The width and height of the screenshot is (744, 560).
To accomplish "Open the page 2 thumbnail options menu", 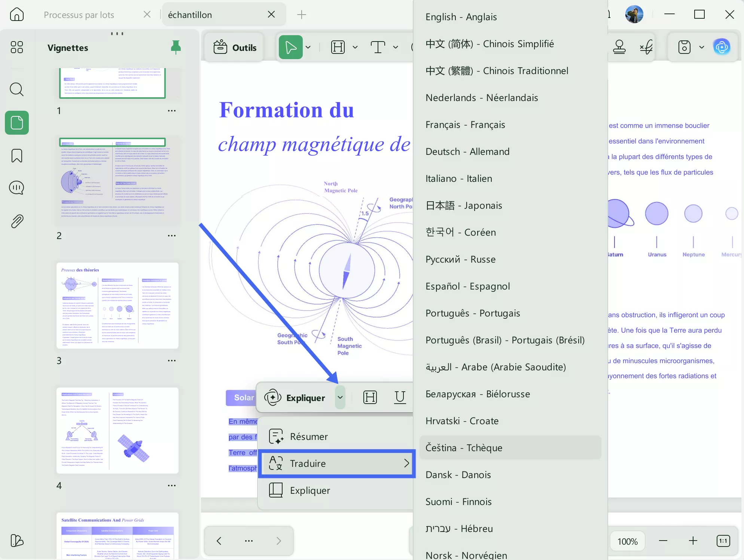I will [172, 236].
